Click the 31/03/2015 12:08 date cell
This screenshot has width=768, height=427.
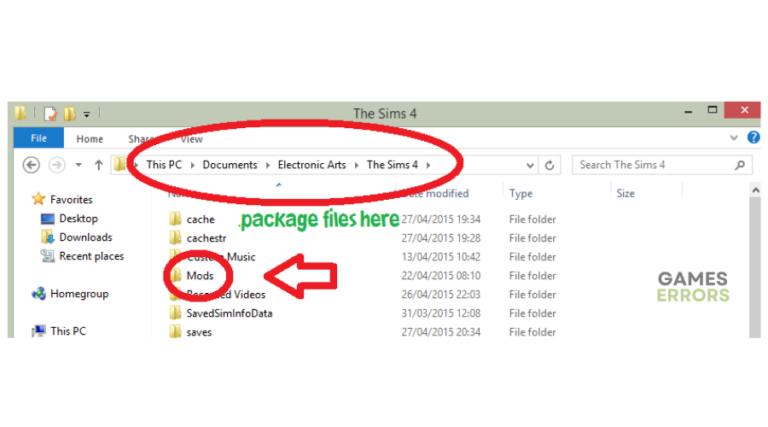coord(441,313)
